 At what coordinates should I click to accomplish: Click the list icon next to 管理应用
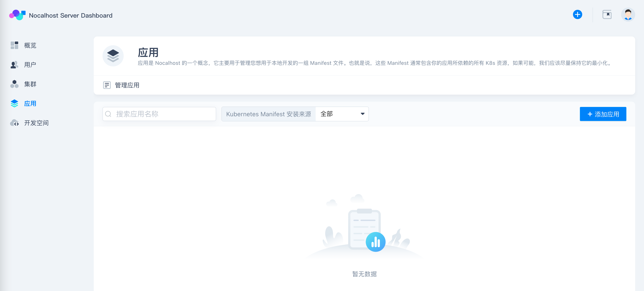point(107,85)
